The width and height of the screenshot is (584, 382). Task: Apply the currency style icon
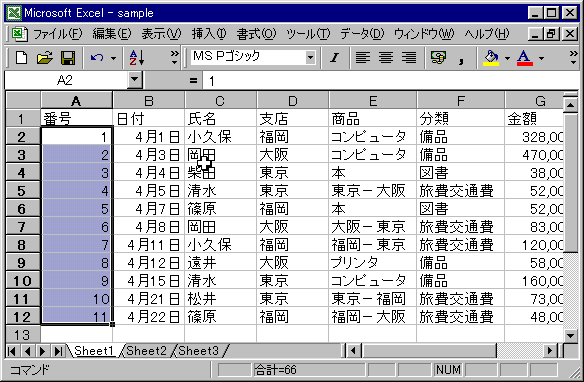438,58
